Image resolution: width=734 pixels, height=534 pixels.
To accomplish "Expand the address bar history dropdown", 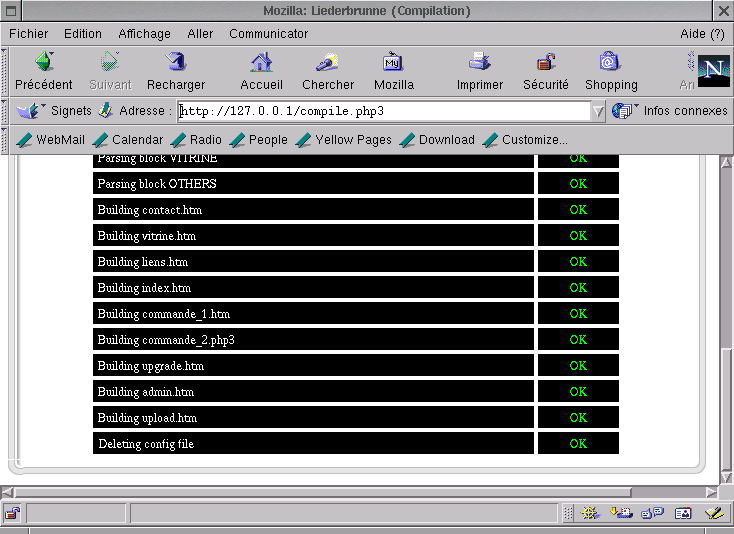I will tap(598, 111).
